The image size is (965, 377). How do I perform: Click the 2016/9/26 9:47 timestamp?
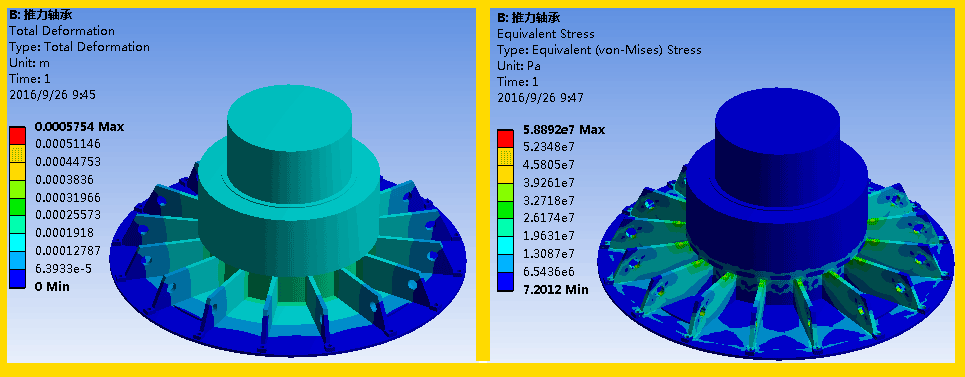click(540, 98)
